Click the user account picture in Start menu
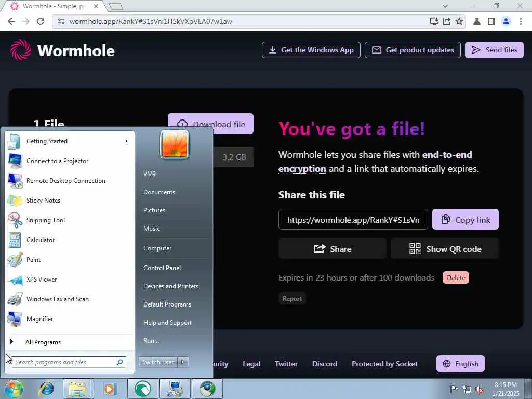 [175, 144]
